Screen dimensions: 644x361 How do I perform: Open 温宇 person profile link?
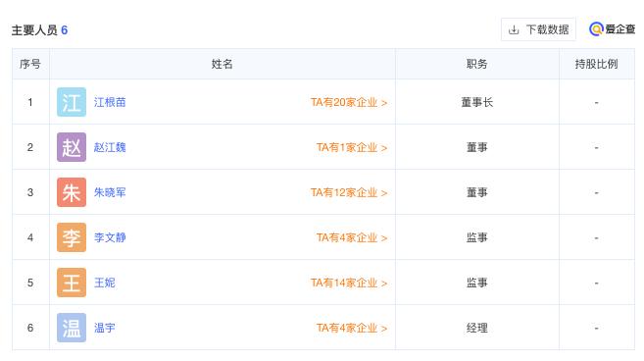coord(104,328)
